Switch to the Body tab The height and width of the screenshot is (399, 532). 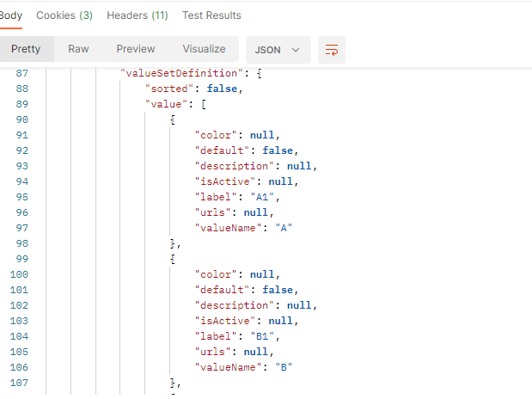[11, 15]
